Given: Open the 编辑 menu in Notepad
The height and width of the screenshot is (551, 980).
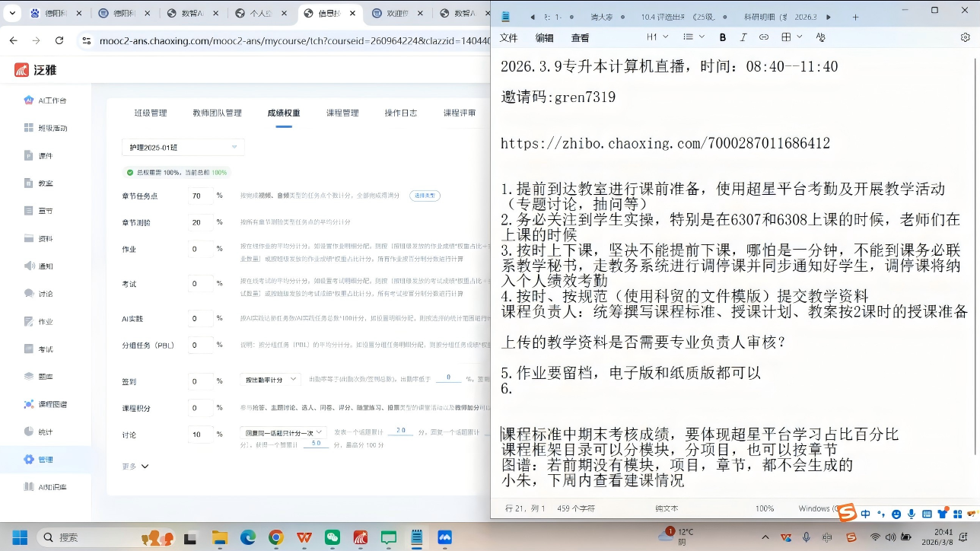Looking at the screenshot, I should (544, 37).
